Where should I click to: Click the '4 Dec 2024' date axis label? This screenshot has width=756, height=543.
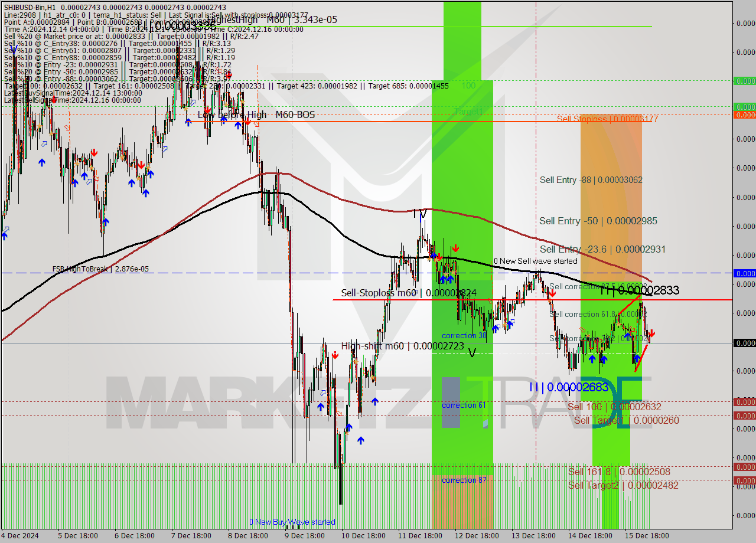coord(20,536)
